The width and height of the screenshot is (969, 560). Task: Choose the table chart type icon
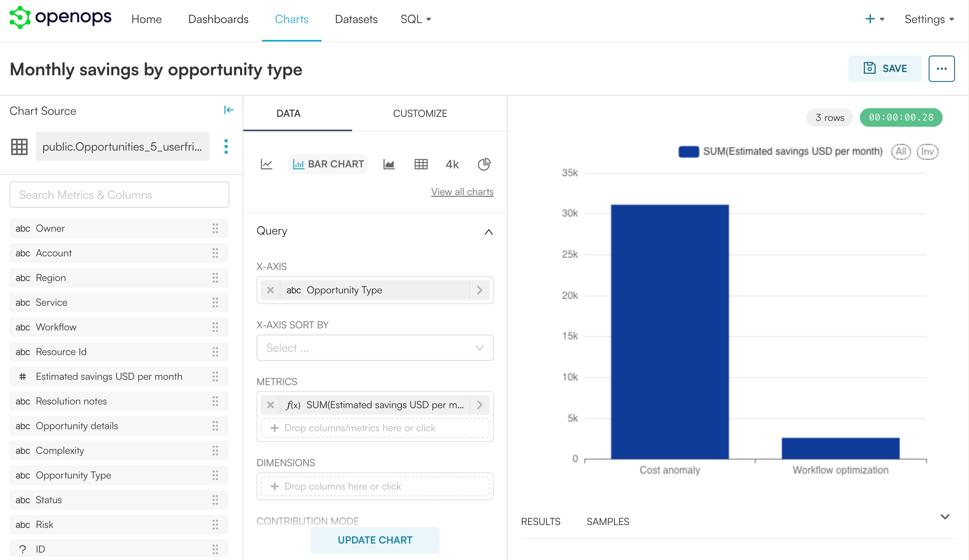[x=421, y=164]
